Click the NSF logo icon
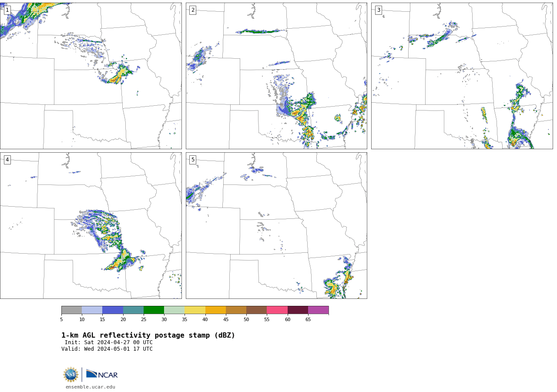557x392 pixels. point(71,375)
